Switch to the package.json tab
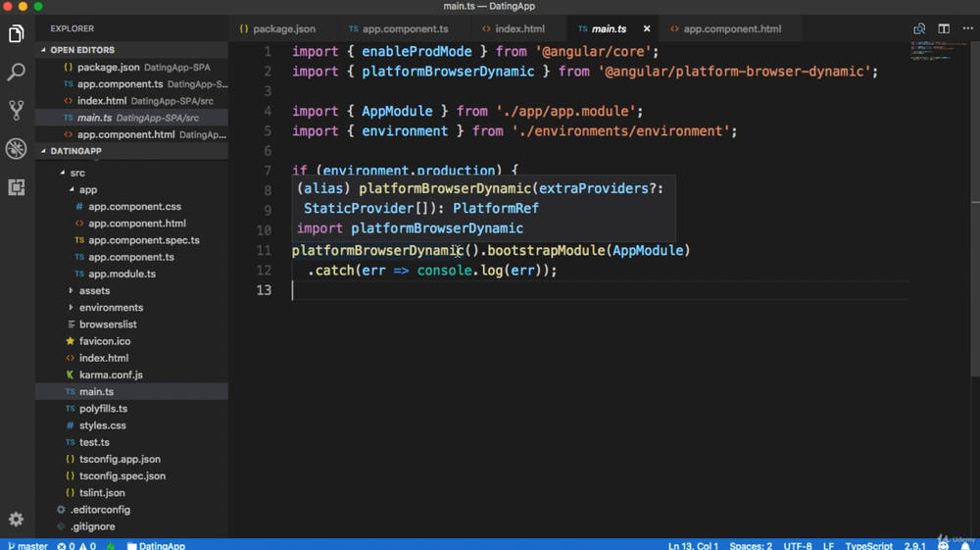 click(278, 29)
